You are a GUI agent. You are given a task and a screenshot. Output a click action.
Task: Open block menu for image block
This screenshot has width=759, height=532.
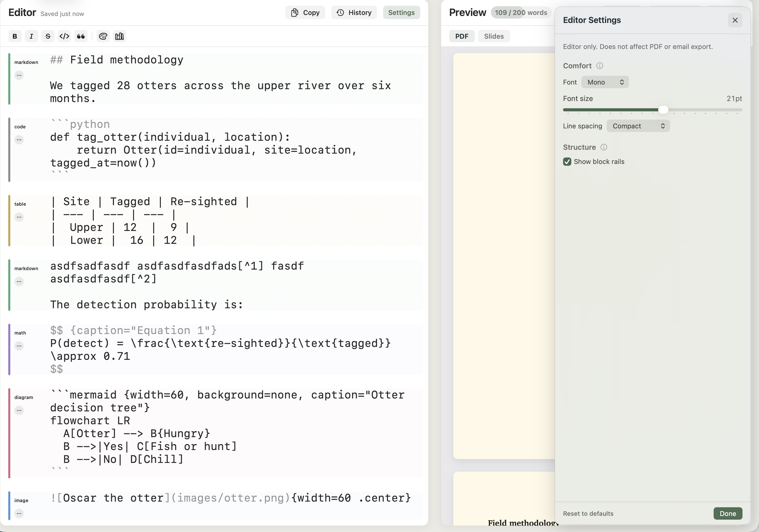(x=19, y=513)
